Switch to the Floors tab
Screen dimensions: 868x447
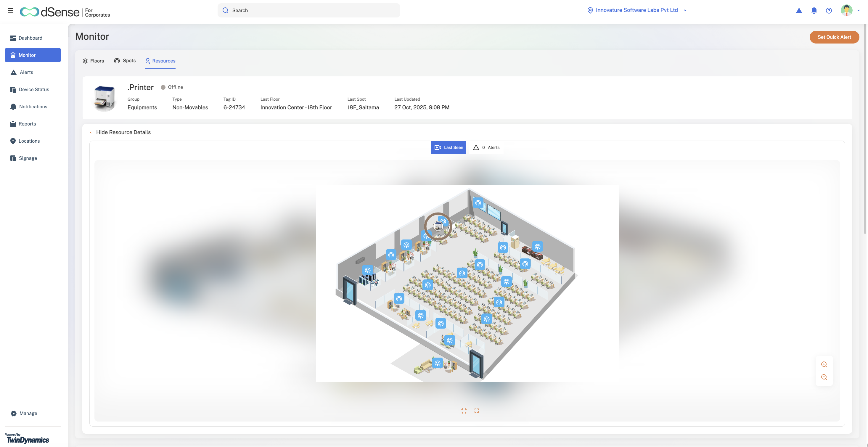[x=93, y=61]
